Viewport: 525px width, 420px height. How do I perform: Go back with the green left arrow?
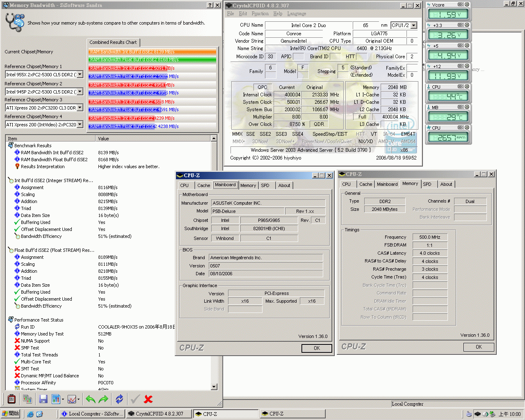(x=91, y=399)
